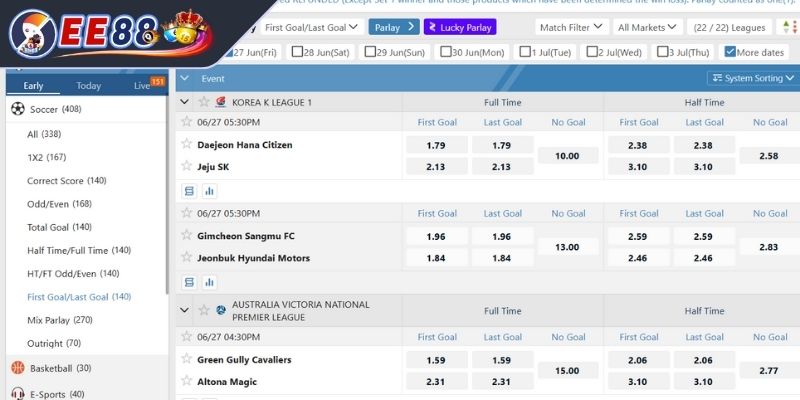Screen dimensions: 800x400
Task: Open the First Goal/Last Goal market dropdown
Action: click(312, 28)
